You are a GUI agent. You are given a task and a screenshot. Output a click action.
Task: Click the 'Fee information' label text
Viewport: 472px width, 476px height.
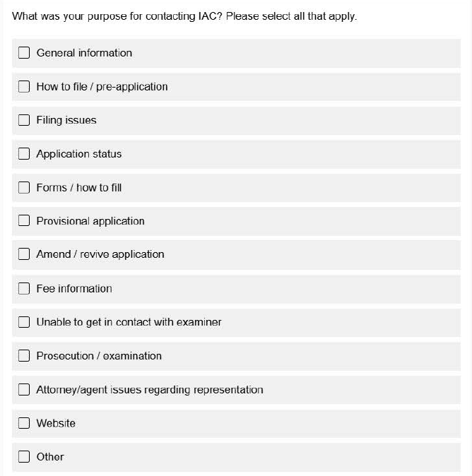click(74, 288)
